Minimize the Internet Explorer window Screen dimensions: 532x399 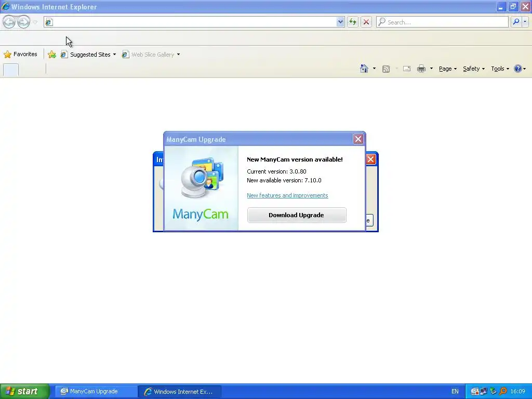501,6
